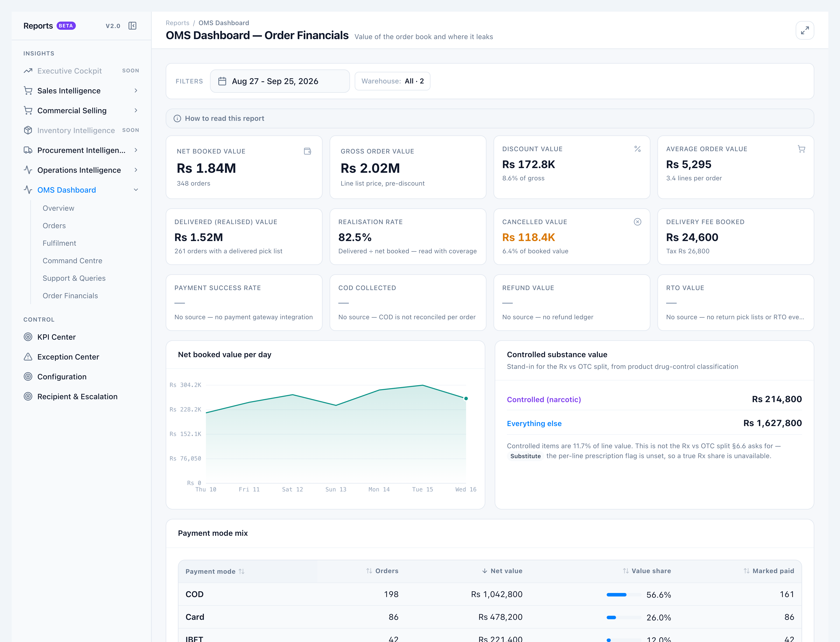Sort table by Orders column

click(382, 571)
